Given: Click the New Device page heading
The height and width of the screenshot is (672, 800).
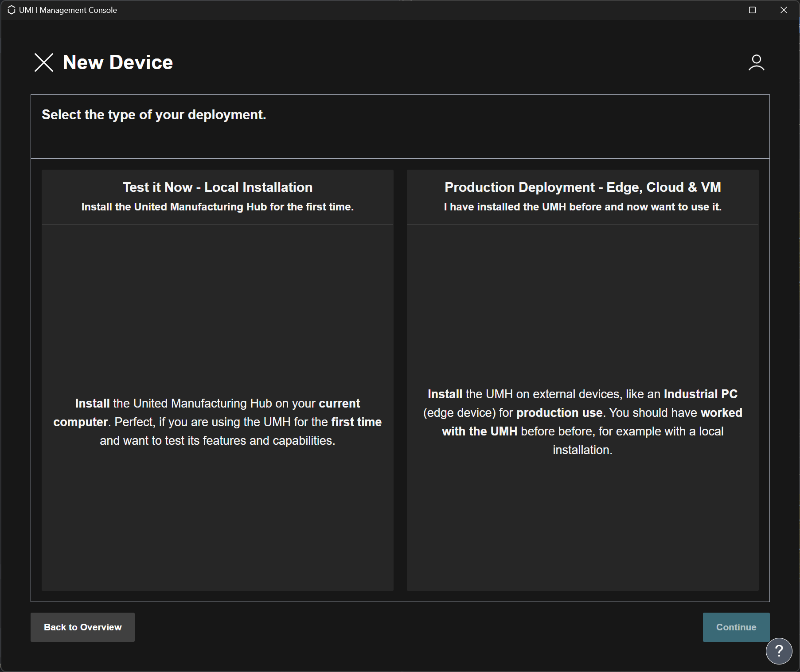Looking at the screenshot, I should 118,62.
